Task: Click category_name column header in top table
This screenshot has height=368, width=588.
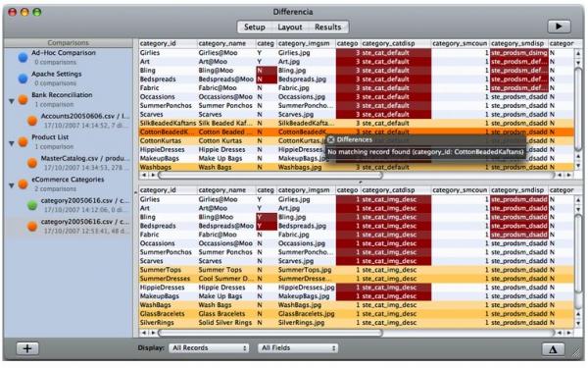Action: (x=226, y=43)
